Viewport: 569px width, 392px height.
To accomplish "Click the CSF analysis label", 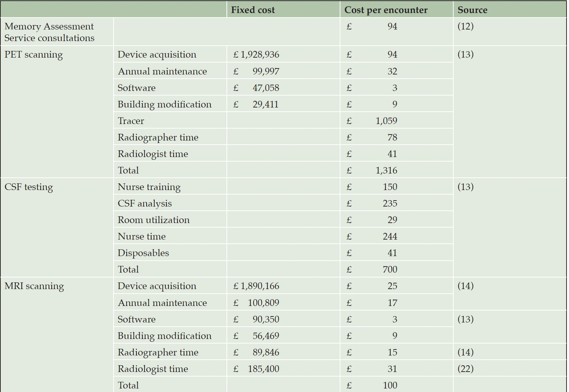I will tap(145, 203).
